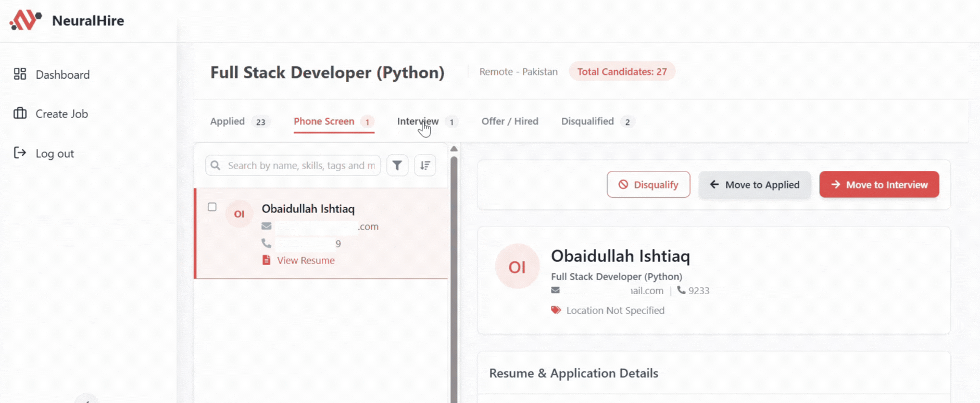
Task: Click the large OI profile avatar
Action: click(517, 267)
